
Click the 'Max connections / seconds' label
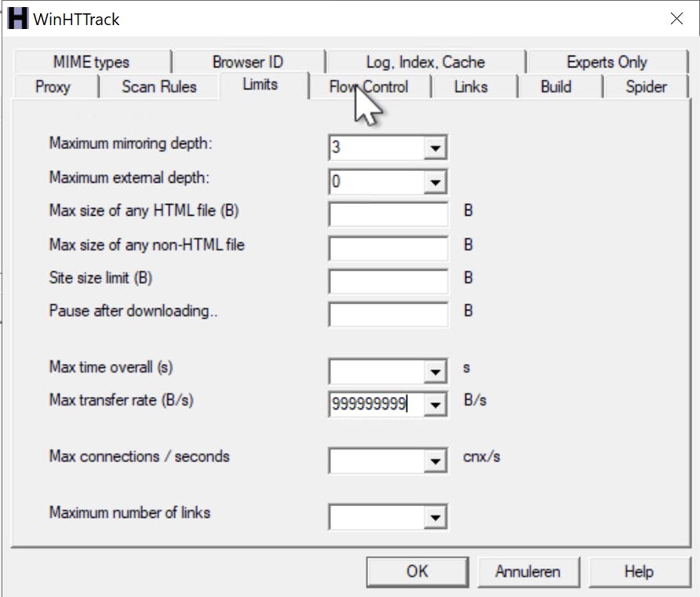[x=139, y=457]
